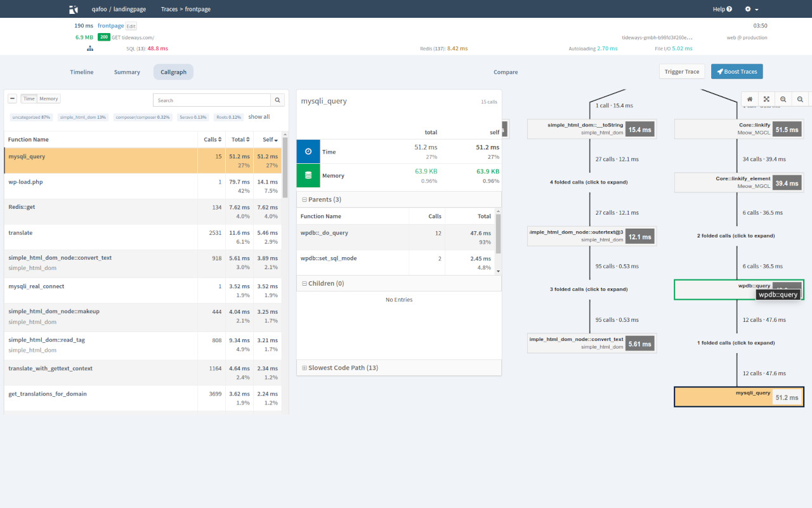Screen dimensions: 812x508
Task: Click the search magnifier button
Action: pyautogui.click(x=278, y=100)
